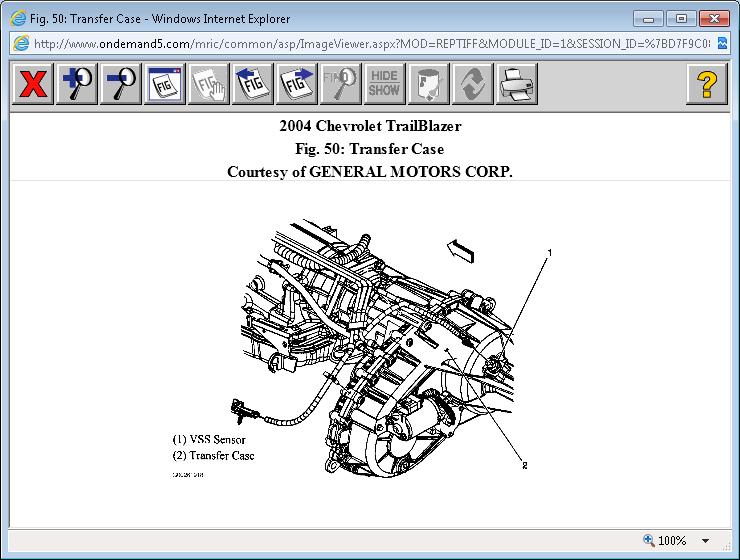The height and width of the screenshot is (560, 740).
Task: Click the Find magnifier icon
Action: pyautogui.click(x=341, y=84)
